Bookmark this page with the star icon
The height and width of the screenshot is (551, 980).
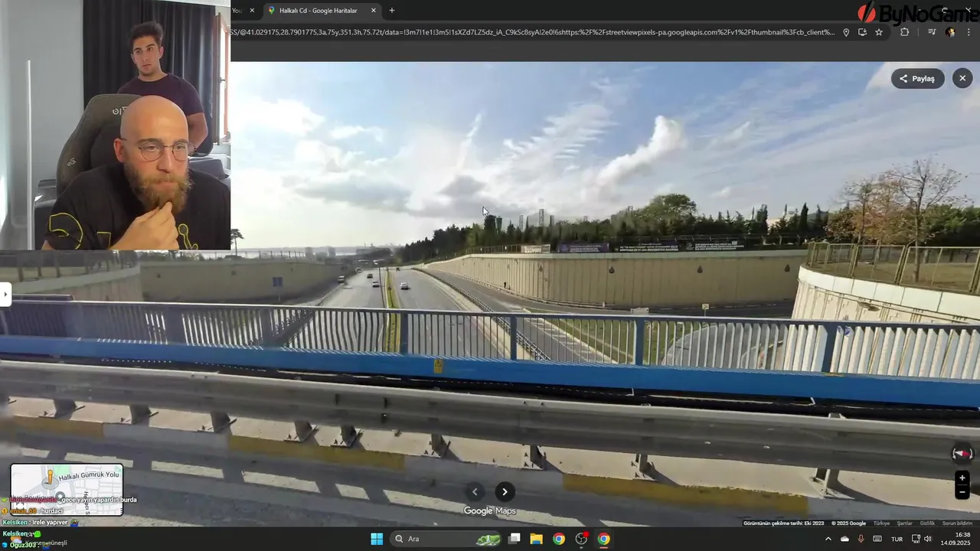(879, 32)
